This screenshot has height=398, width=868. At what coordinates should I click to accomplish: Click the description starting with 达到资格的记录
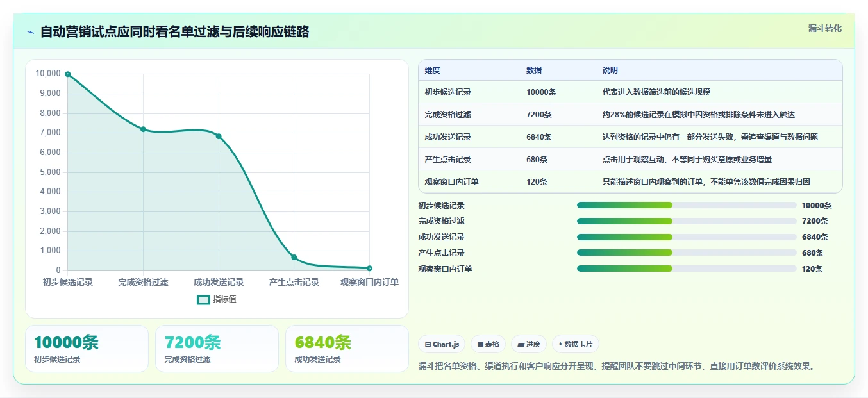(710, 137)
